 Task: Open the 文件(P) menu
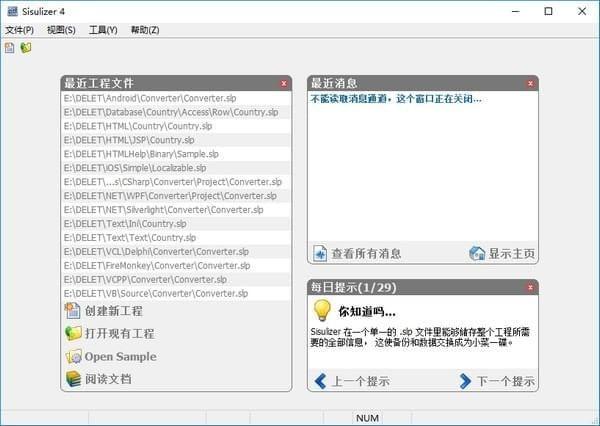coord(20,30)
